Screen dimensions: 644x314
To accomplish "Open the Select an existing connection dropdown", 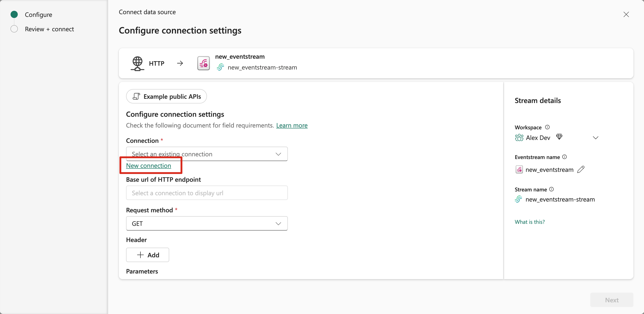I will [207, 154].
